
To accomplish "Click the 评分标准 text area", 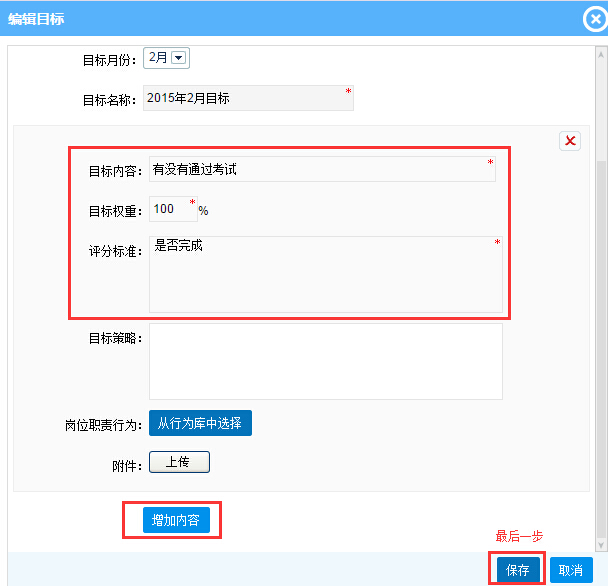I will (x=326, y=274).
